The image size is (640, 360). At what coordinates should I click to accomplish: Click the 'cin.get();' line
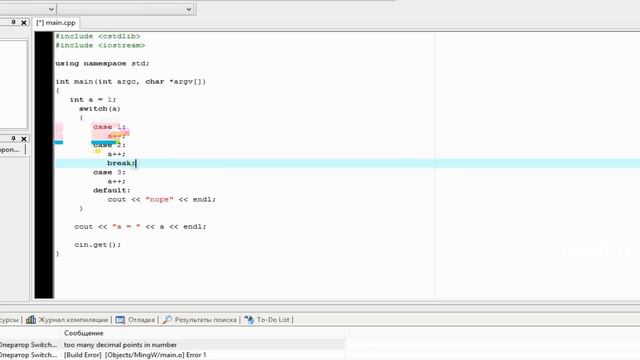coord(98,245)
